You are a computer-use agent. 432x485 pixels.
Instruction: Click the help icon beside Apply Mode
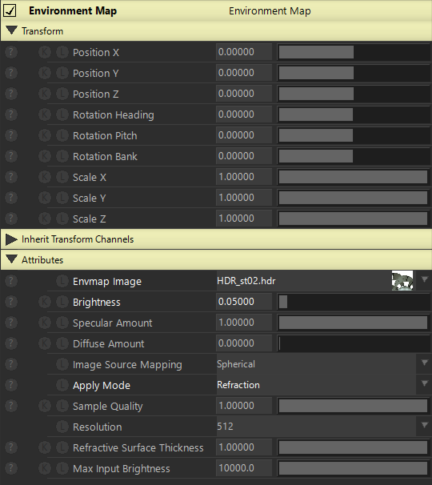[x=11, y=385]
